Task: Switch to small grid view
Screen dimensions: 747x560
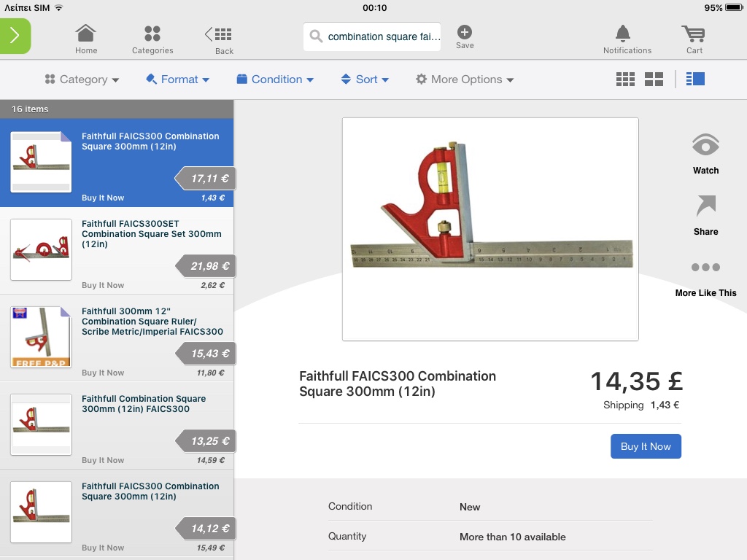Action: tap(625, 79)
